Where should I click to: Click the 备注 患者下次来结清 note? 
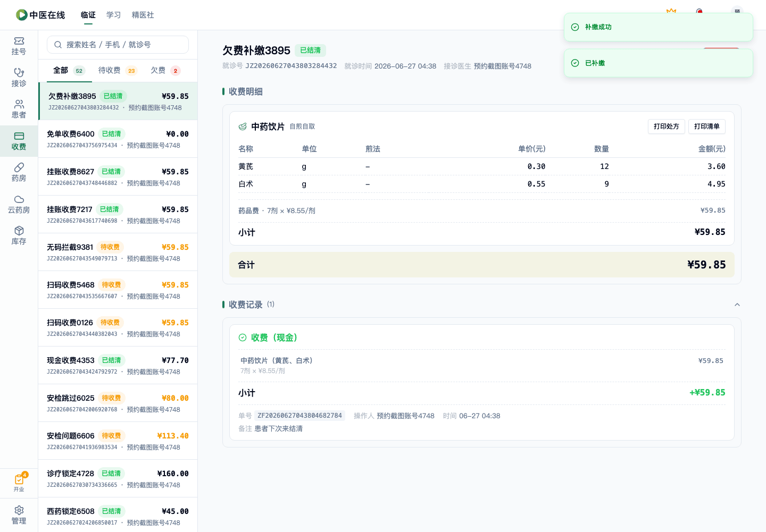(270, 428)
